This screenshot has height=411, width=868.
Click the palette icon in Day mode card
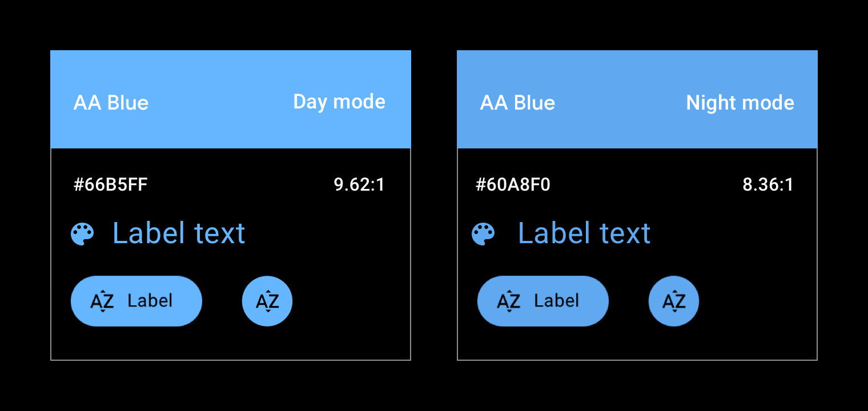(83, 233)
